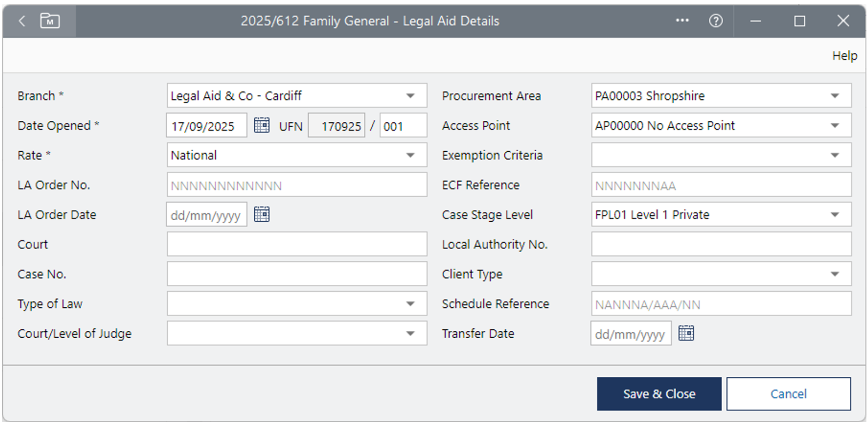868x427 pixels.
Task: Click the Cancel button
Action: [x=788, y=394]
